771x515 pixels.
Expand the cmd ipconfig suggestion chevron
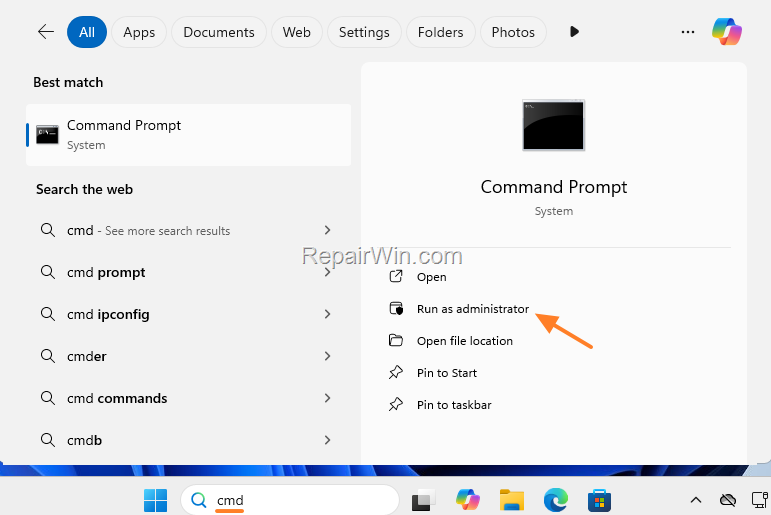click(x=327, y=314)
